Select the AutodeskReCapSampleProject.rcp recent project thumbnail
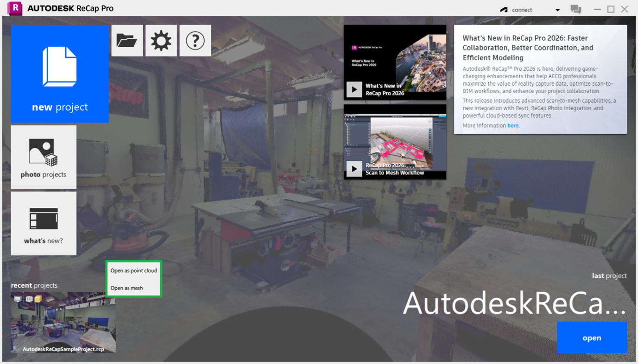The image size is (638, 364). pyautogui.click(x=63, y=323)
